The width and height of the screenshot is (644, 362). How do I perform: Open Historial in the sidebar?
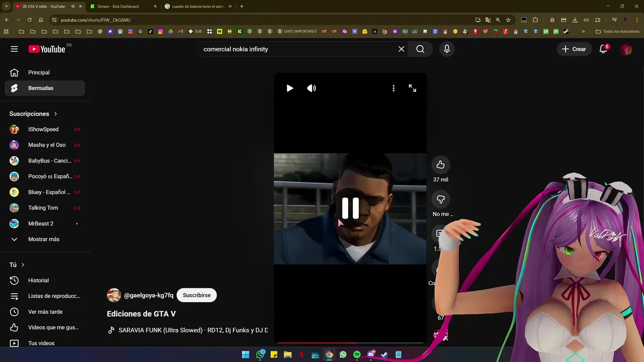point(45,280)
